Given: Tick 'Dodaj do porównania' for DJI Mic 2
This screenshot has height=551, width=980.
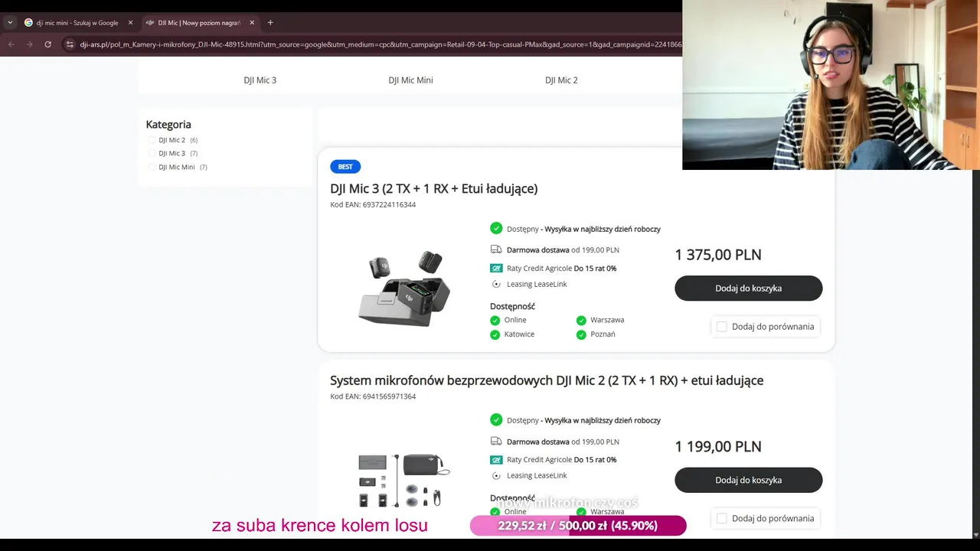Looking at the screenshot, I should pyautogui.click(x=721, y=518).
